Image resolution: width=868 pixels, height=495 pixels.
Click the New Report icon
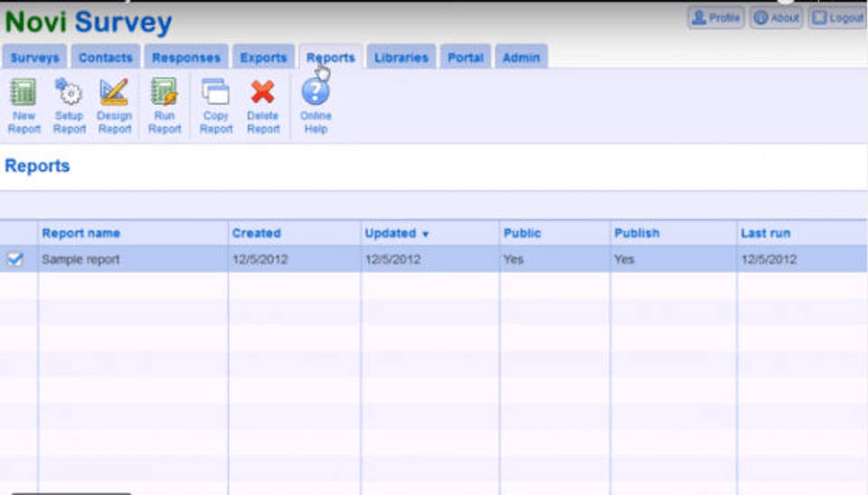click(24, 93)
